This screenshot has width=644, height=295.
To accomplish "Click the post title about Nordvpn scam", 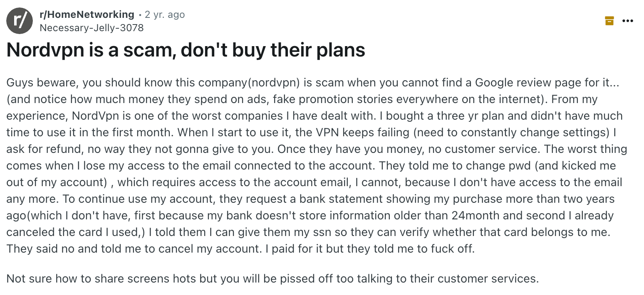I will click(186, 50).
